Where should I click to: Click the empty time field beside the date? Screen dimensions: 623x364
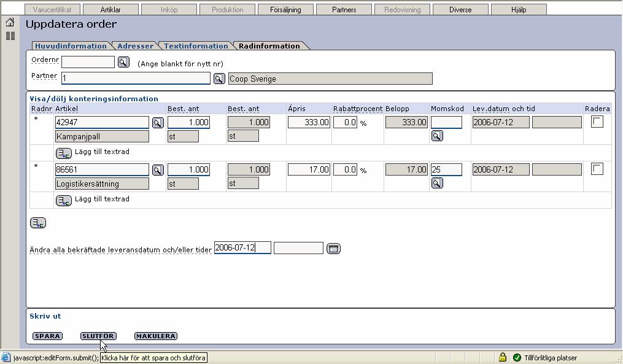click(x=299, y=248)
